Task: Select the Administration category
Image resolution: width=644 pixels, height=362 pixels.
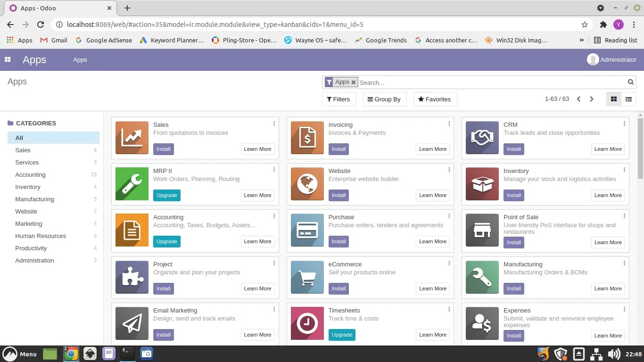Action: pos(53,260)
